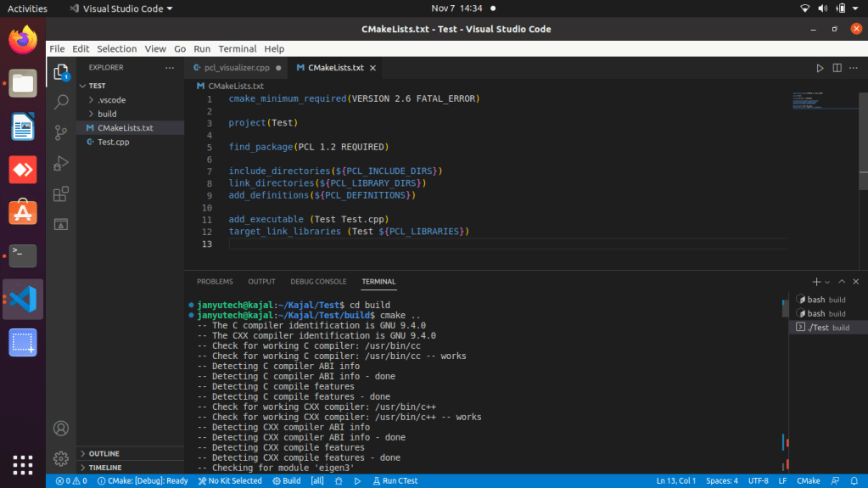This screenshot has height=488, width=868.
Task: Open Firefox from the Ubuntu dock
Action: click(x=23, y=39)
